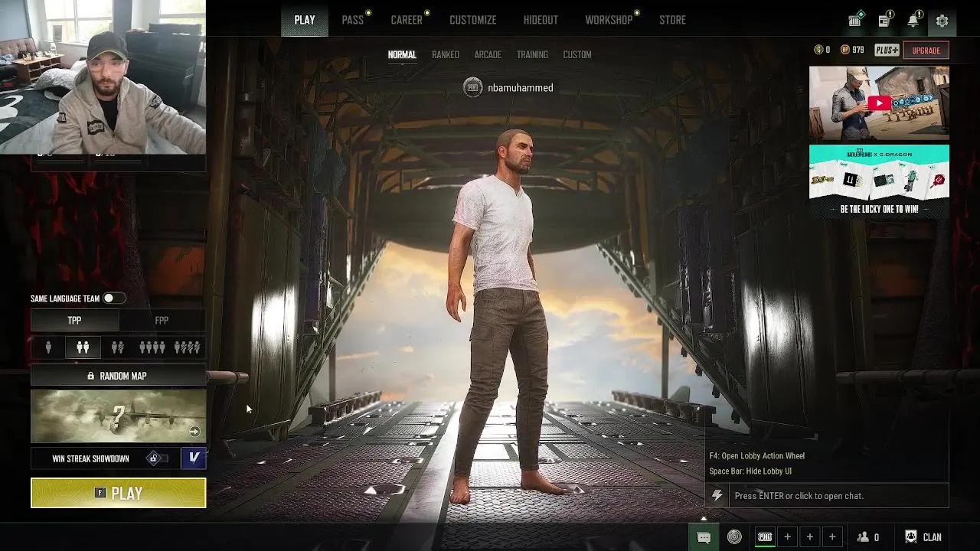Toggle Same Language Team switch
Viewport: 980px width, 551px height.
tap(113, 298)
